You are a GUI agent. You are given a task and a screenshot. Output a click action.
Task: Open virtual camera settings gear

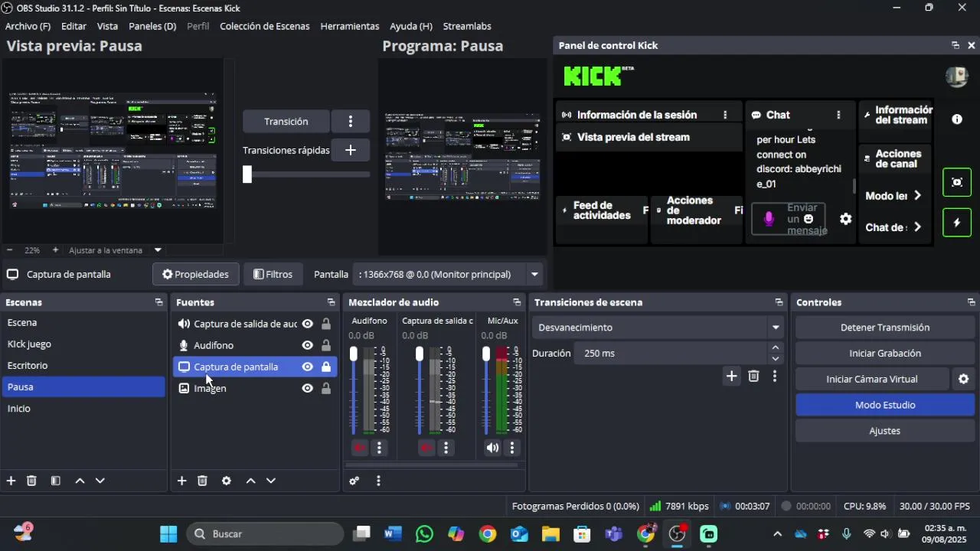(963, 379)
